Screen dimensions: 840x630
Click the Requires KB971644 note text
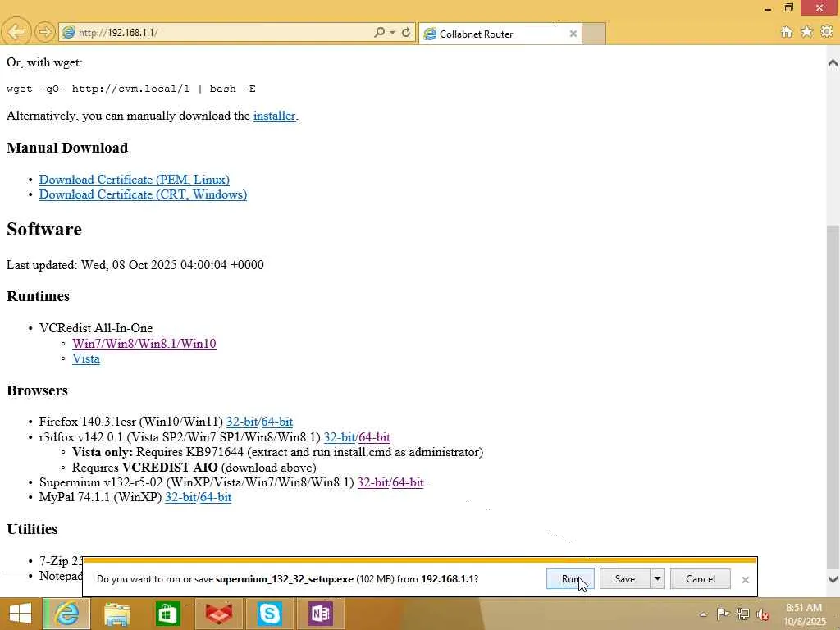click(x=277, y=452)
